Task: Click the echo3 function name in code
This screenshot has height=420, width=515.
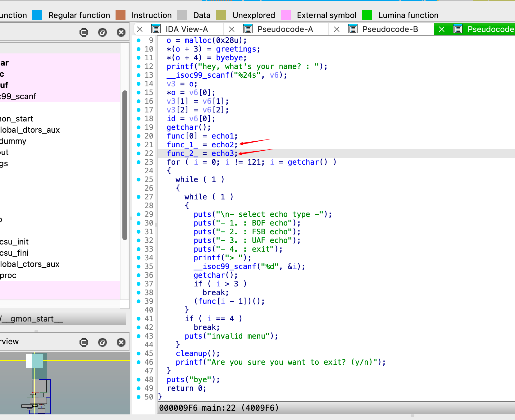Action: 222,153
